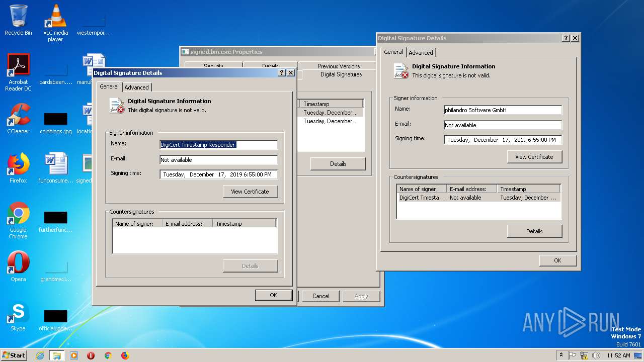
Task: Launch Skype from the desktop
Action: click(x=18, y=316)
